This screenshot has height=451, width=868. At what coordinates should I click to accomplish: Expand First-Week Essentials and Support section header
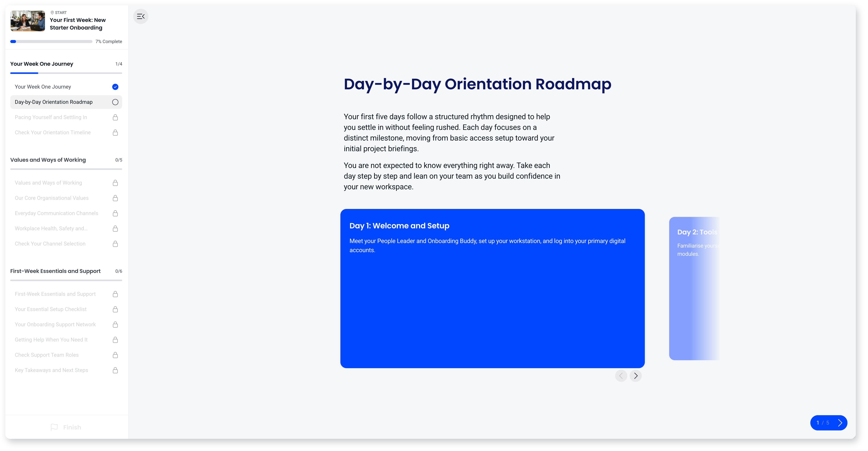click(x=66, y=271)
